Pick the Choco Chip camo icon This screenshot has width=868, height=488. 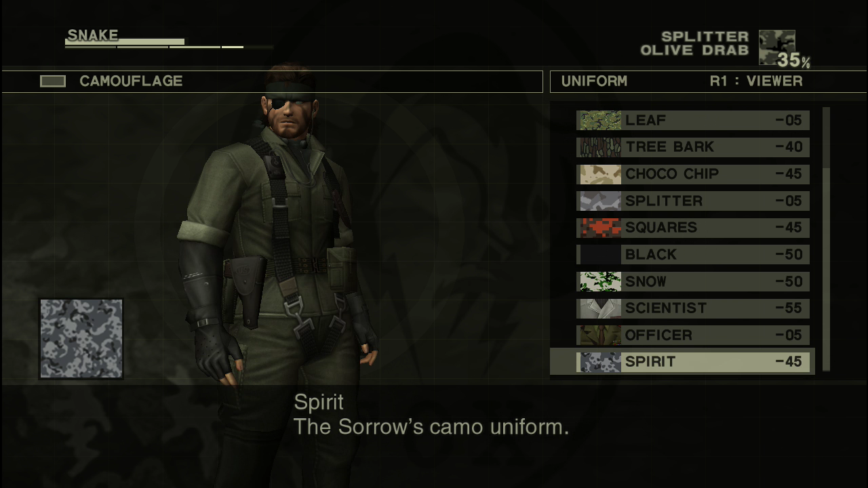[599, 174]
